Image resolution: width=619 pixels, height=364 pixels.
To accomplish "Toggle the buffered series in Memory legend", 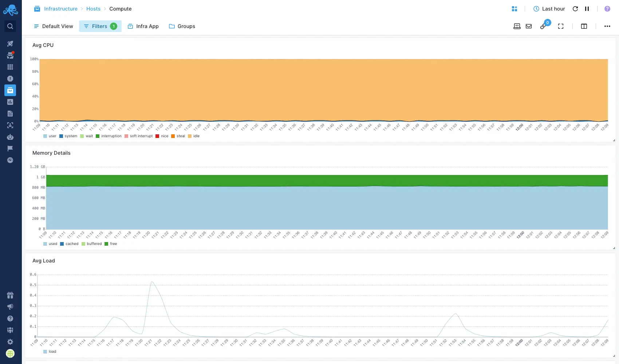I will coord(92,244).
